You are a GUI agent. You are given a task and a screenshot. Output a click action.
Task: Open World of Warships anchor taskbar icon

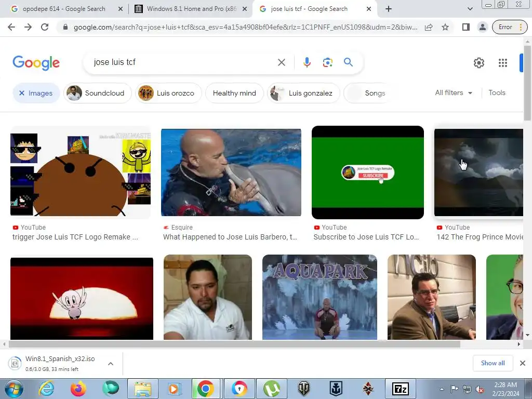tap(336, 389)
